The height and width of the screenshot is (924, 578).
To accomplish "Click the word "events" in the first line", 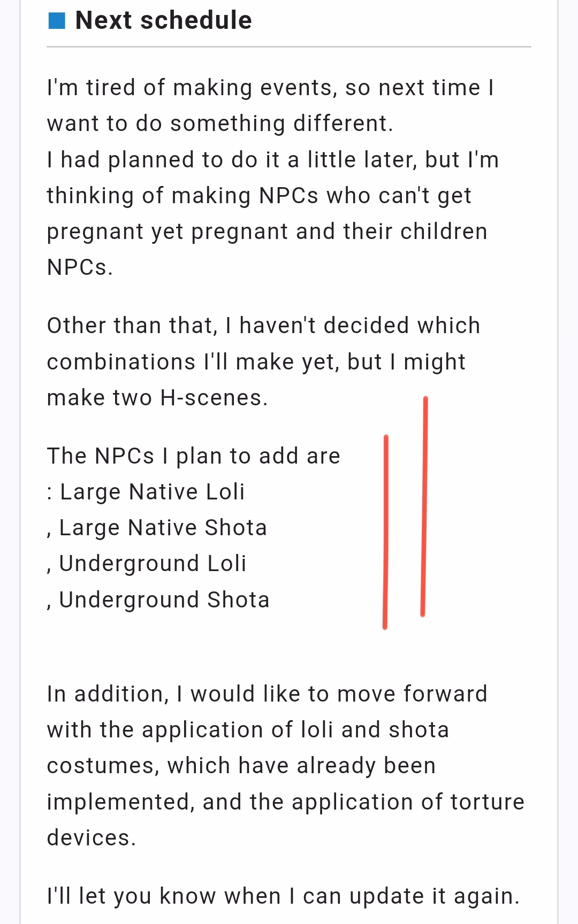I will click(299, 88).
